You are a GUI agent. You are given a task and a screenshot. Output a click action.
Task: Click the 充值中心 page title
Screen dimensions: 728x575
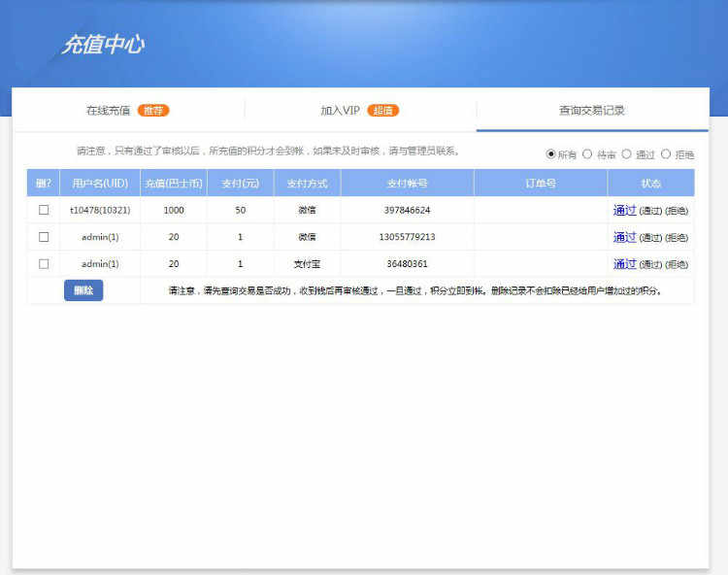pyautogui.click(x=103, y=45)
